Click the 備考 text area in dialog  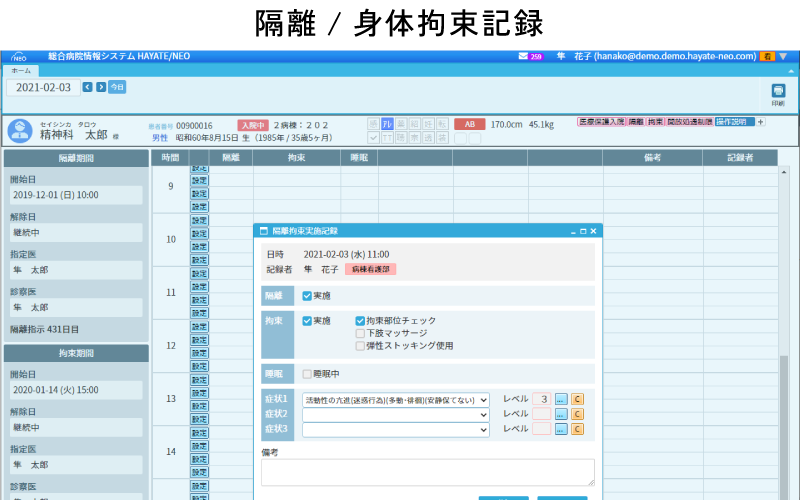pyautogui.click(x=427, y=472)
